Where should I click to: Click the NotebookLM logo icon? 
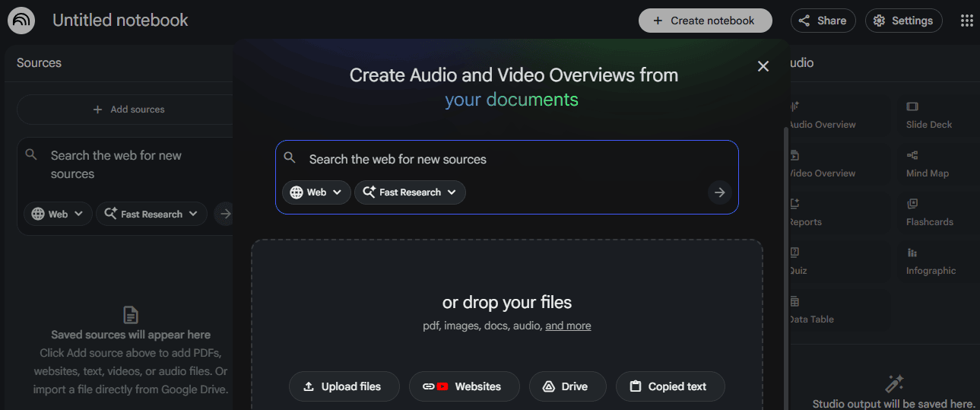point(21,21)
